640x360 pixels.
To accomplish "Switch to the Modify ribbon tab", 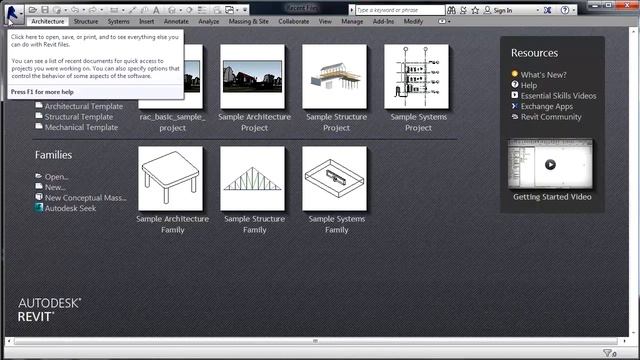I will (x=413, y=21).
